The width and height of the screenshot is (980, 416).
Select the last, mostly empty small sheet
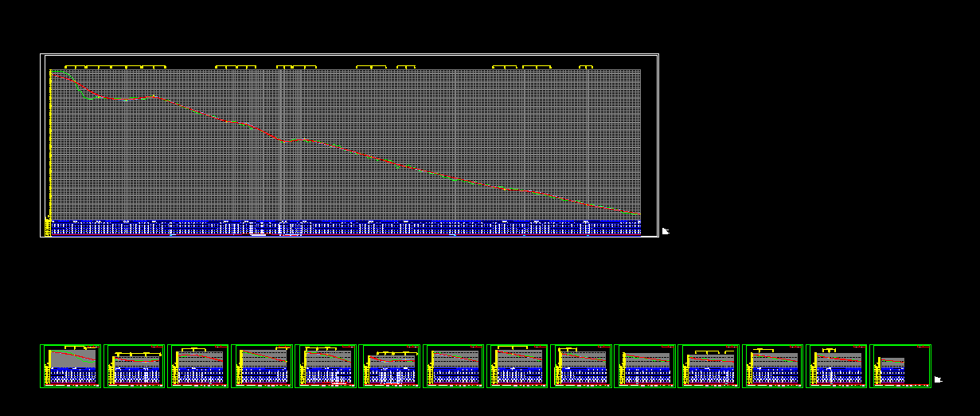[900, 367]
